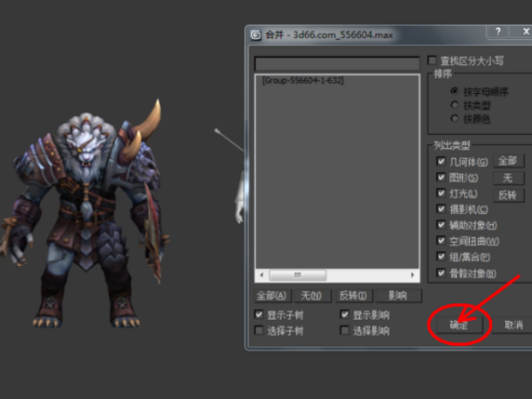Select the 按类型 sort by type radio
532x399 pixels.
click(455, 105)
